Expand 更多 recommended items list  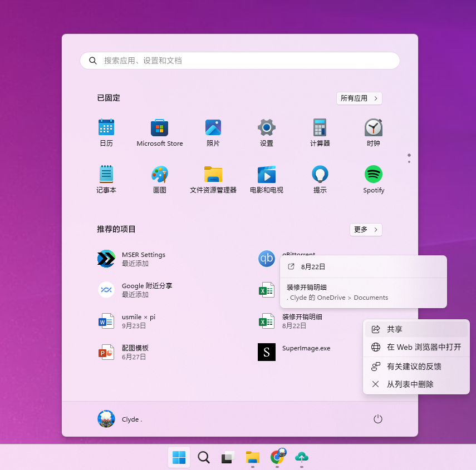pos(366,229)
